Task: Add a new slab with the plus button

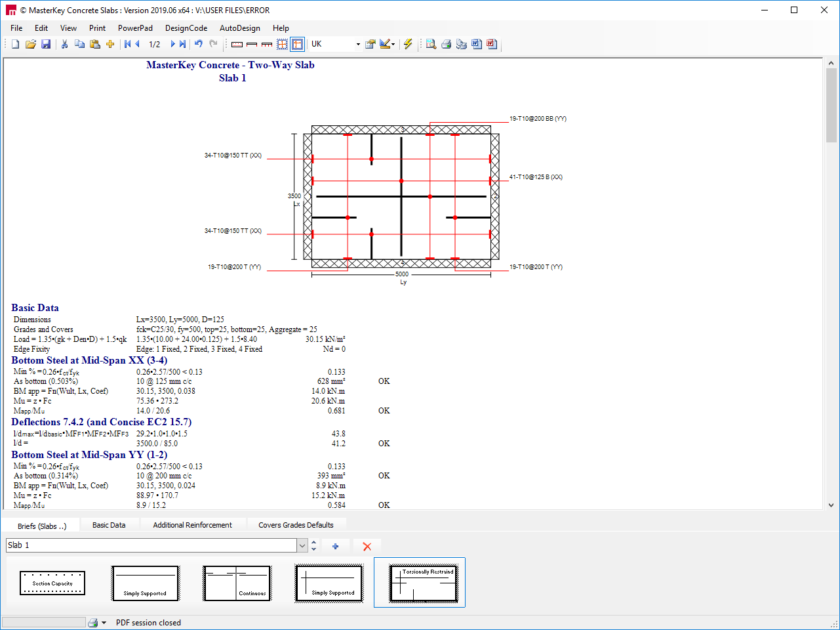Action: coord(336,545)
